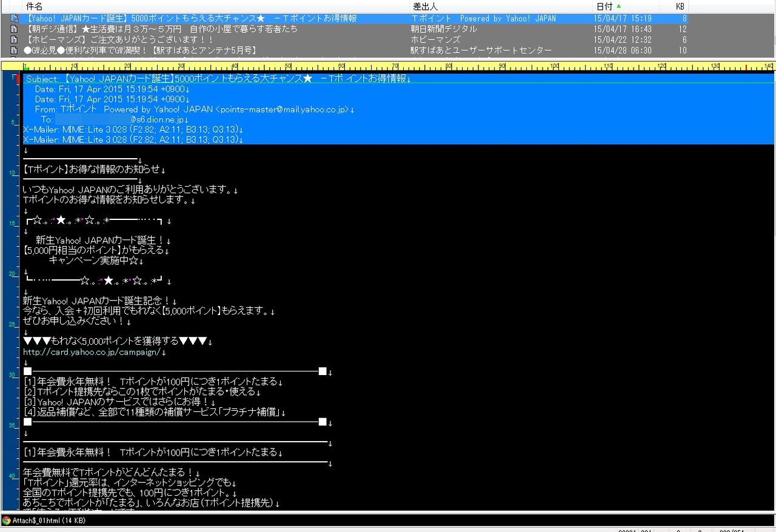Click points-master@mail.yahoo.co.jp sender address
Image resolution: width=776 pixels, height=532 pixels.
283,110
